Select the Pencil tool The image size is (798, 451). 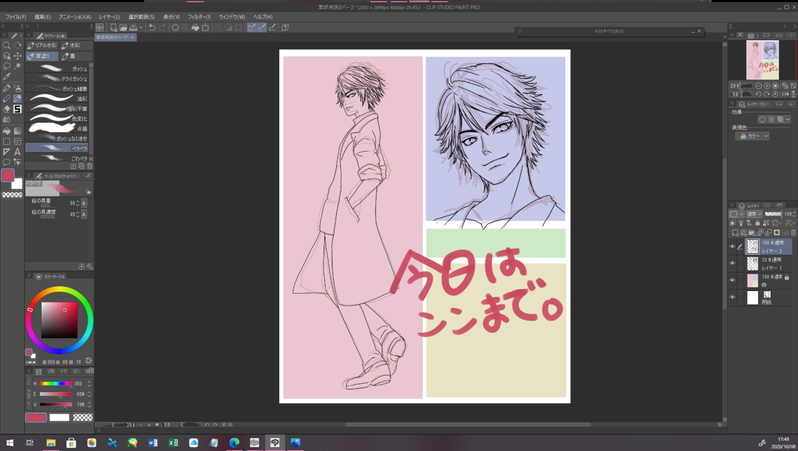point(7,98)
